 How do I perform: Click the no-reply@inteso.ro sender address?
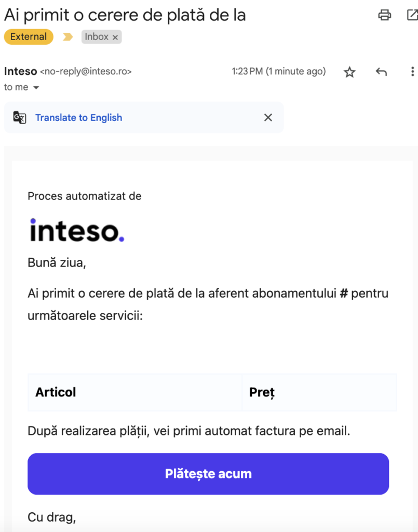pos(86,72)
